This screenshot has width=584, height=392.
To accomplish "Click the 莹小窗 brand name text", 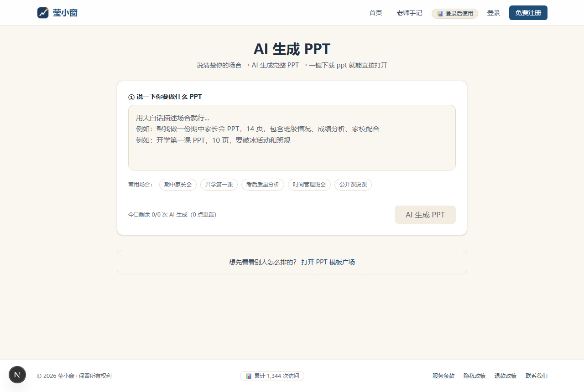I will (x=65, y=13).
